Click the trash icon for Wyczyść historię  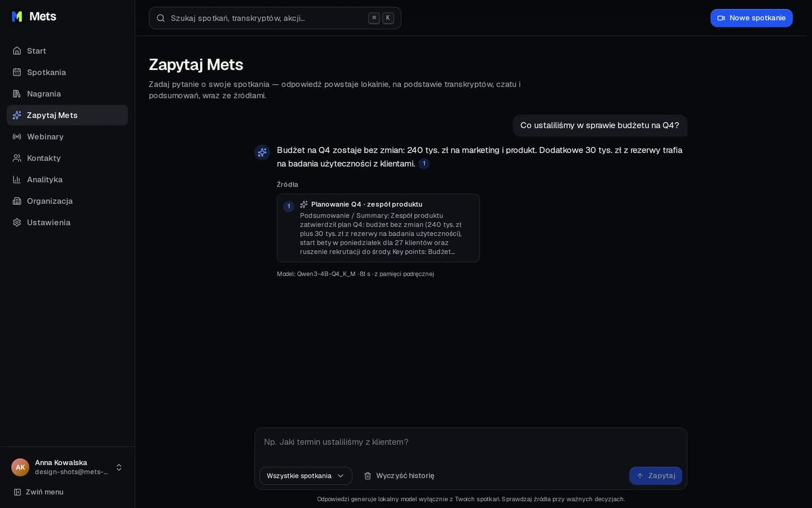point(368,476)
